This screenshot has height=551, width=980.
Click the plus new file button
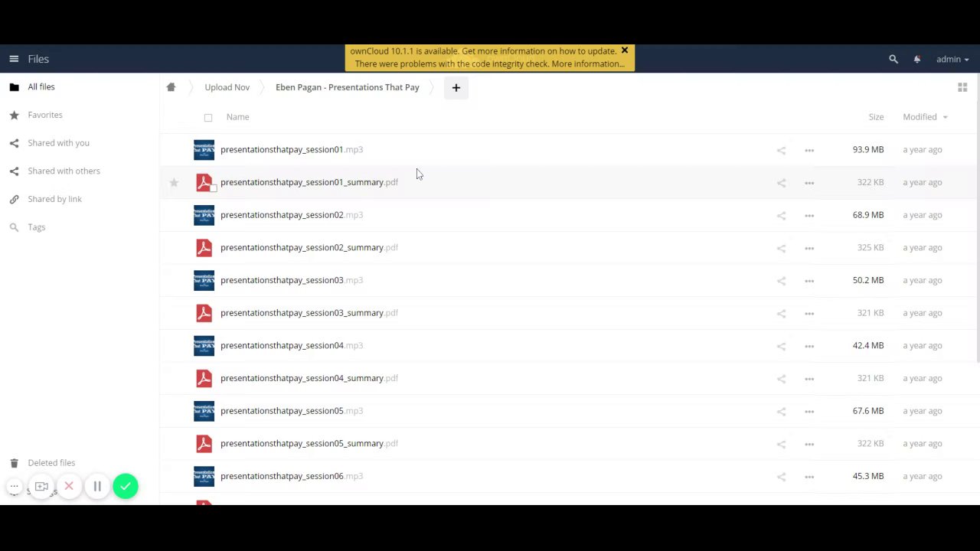(x=456, y=87)
